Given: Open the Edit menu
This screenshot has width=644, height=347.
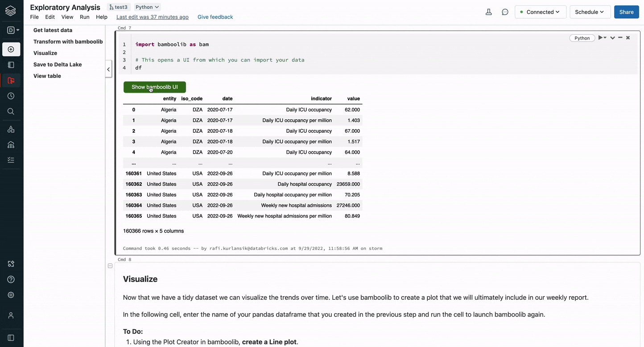Looking at the screenshot, I should click(50, 17).
